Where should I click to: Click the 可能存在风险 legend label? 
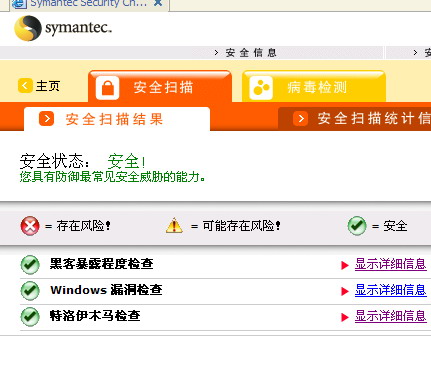point(241,226)
